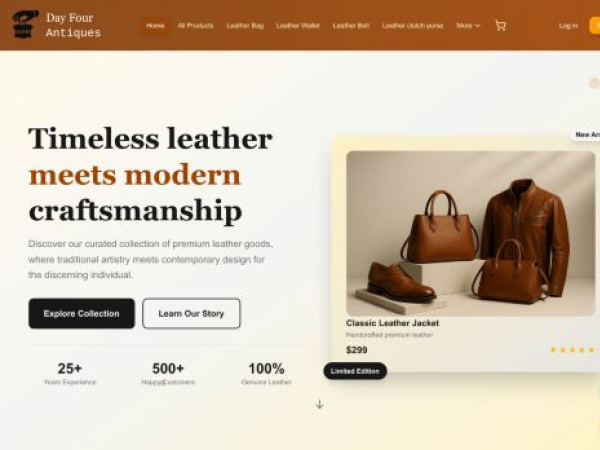Image resolution: width=600 pixels, height=450 pixels.
Task: Click the star rating on product card
Action: 572,349
